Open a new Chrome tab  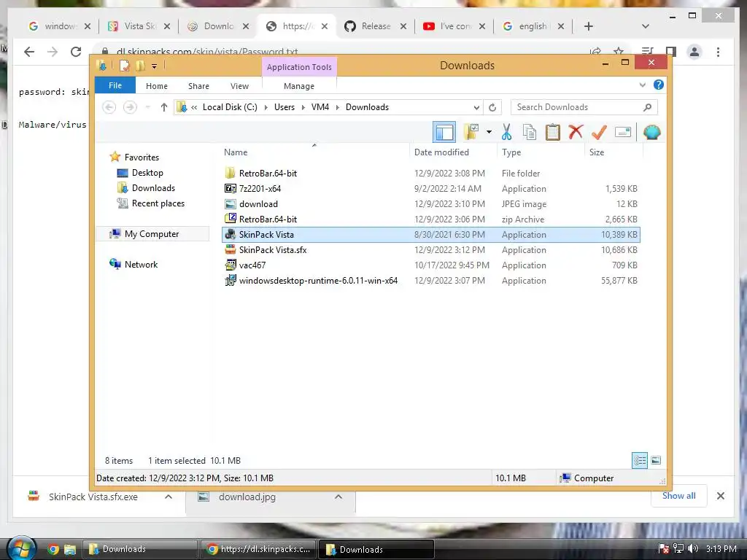[x=589, y=26]
